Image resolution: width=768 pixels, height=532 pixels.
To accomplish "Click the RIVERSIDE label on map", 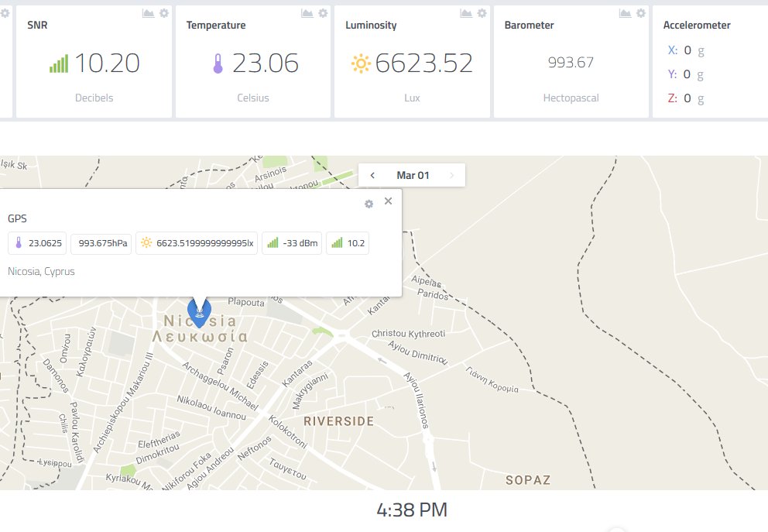I will point(338,421).
